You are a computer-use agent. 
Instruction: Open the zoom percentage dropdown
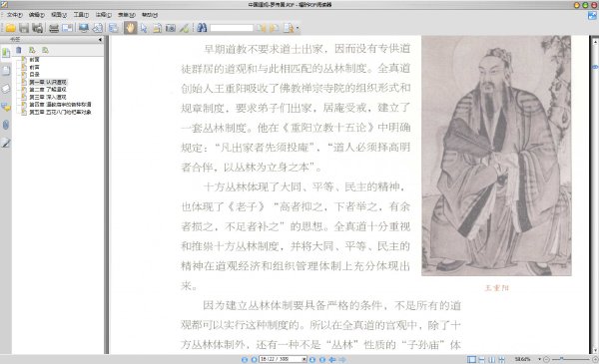pos(539,359)
